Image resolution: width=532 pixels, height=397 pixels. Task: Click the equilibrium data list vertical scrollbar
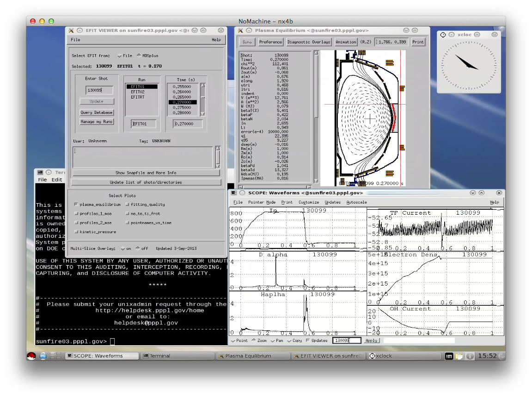[x=316, y=117]
